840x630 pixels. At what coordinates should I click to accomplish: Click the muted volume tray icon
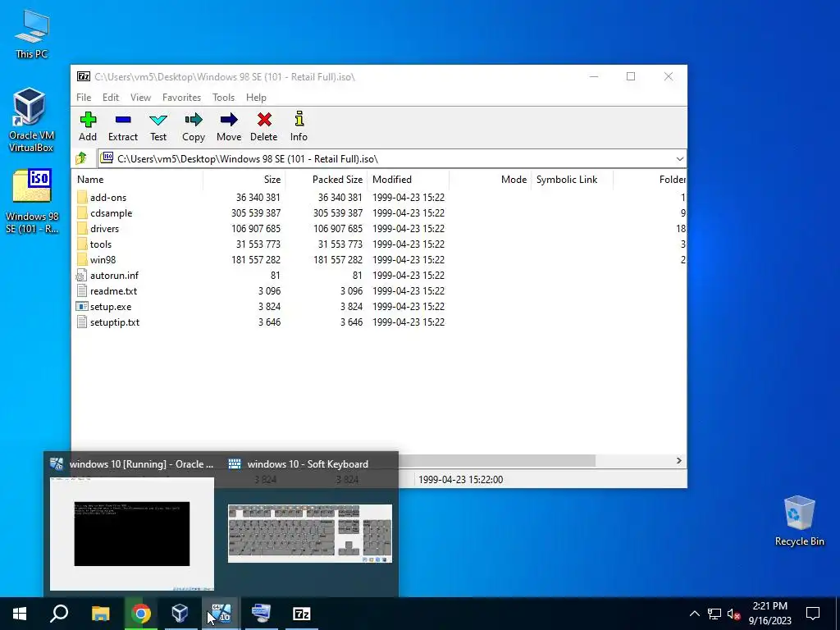point(733,614)
